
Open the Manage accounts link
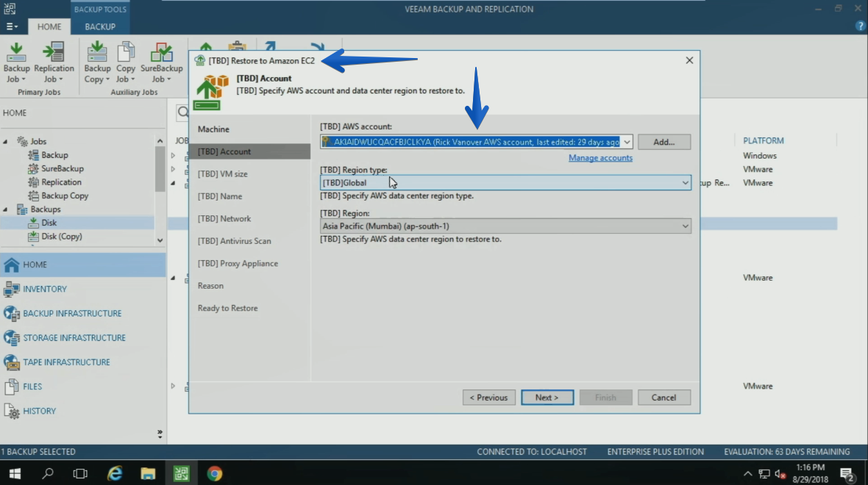pos(600,158)
